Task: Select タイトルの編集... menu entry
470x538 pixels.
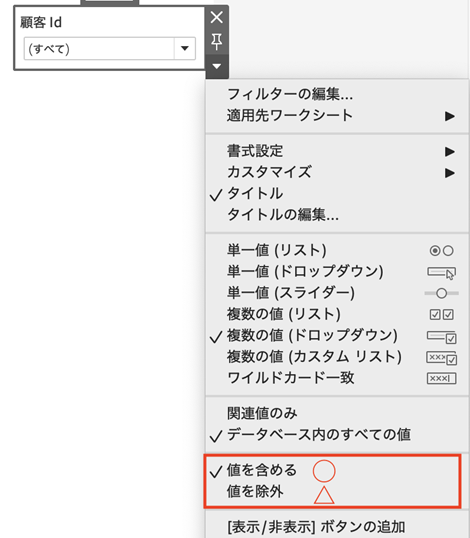Action: pyautogui.click(x=283, y=215)
